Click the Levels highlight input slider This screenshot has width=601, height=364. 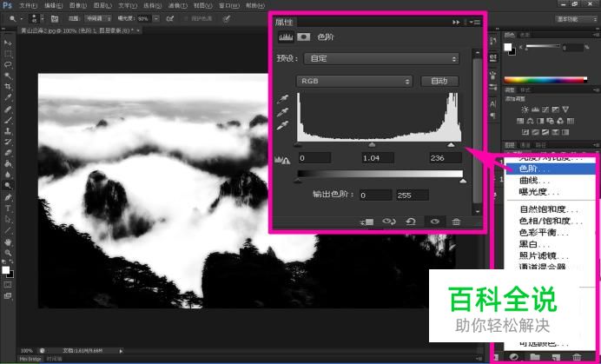451,144
